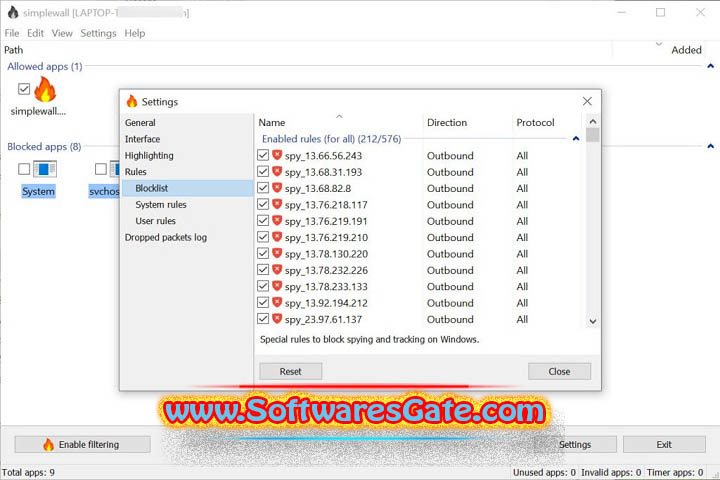This screenshot has width=720, height=480.
Task: Close the Settings dialog with X
Action: pyautogui.click(x=587, y=101)
